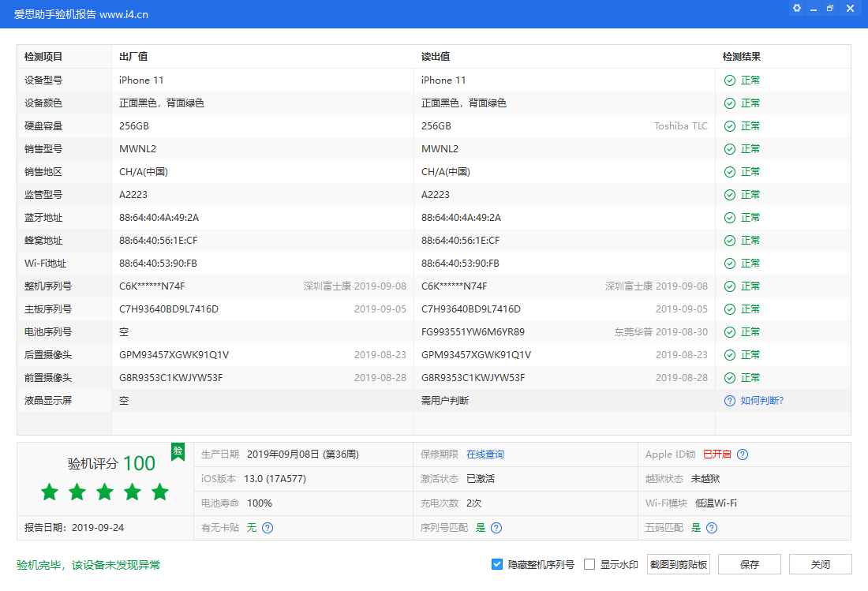
Task: Click 检测结果 column header
Action: click(741, 57)
